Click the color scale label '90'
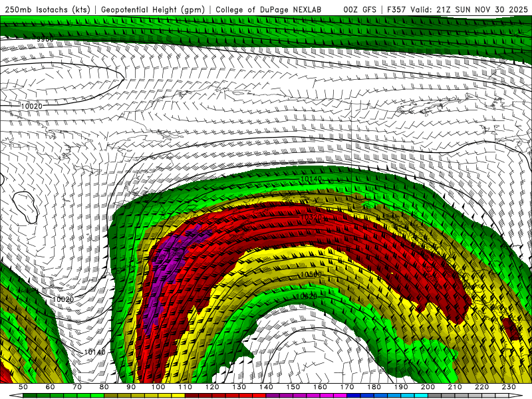The image size is (532, 399). tap(131, 387)
